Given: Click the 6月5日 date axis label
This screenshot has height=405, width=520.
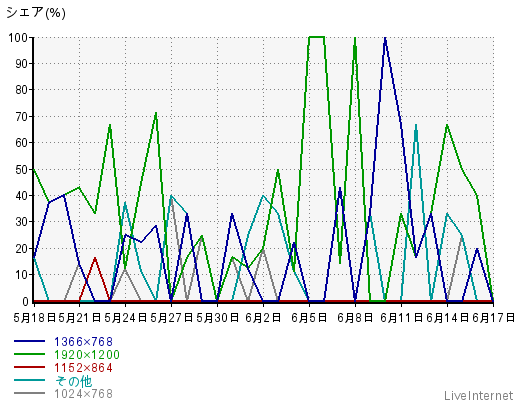Looking at the screenshot, I should [309, 318].
